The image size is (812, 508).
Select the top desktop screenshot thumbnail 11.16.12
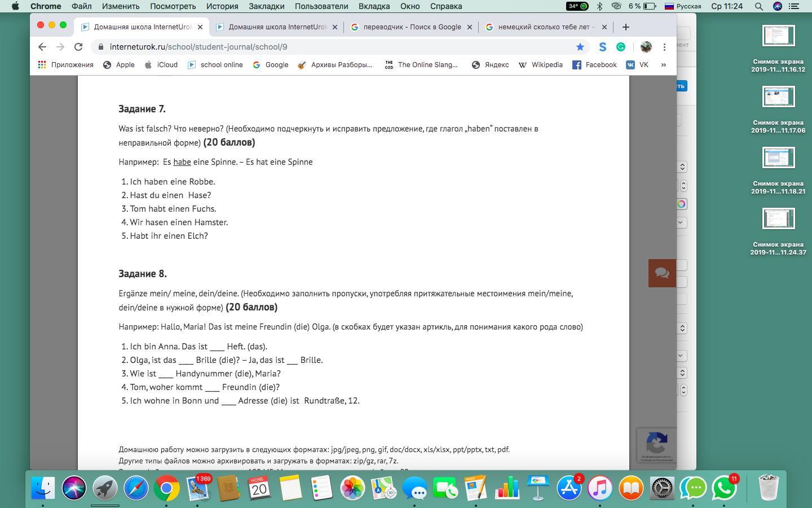pyautogui.click(x=778, y=36)
